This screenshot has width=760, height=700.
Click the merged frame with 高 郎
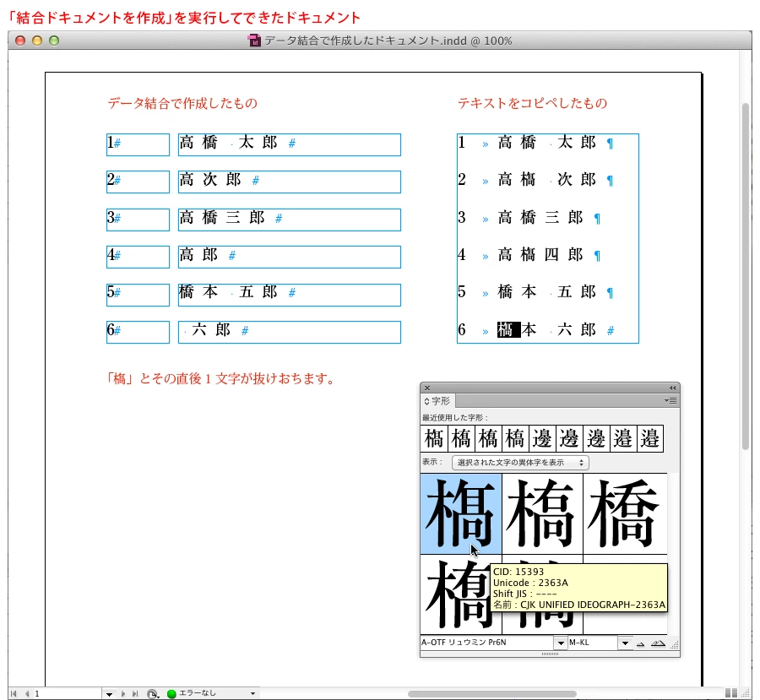click(290, 257)
